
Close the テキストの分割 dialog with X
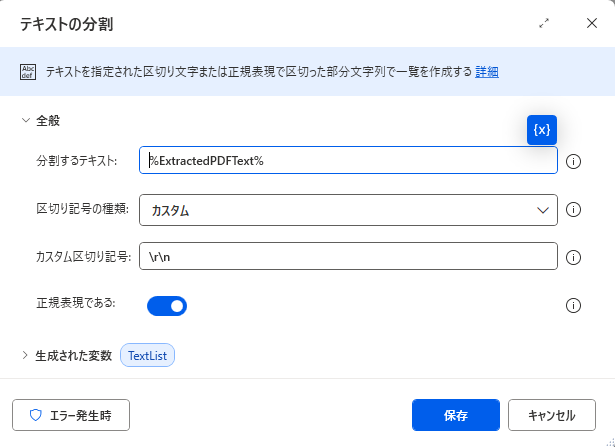(x=591, y=24)
